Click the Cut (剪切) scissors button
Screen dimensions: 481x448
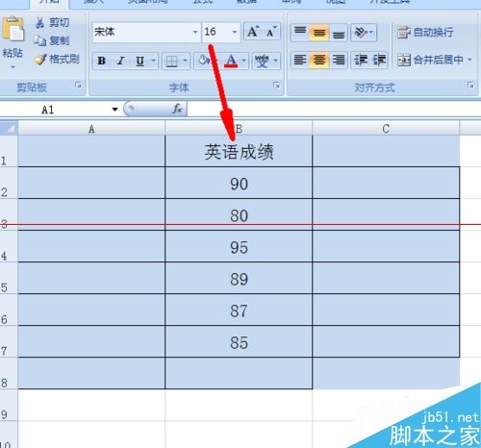52,22
